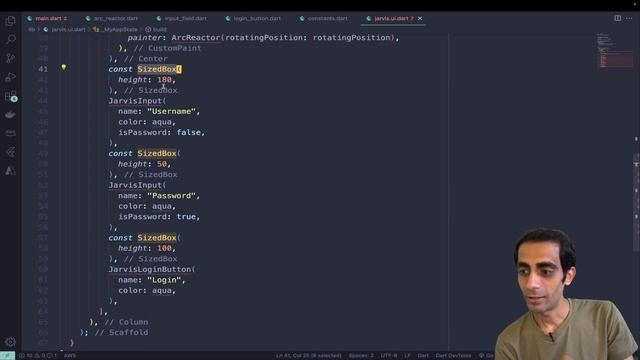This screenshot has height=360, width=640.
Task: Switch to the input_field.dart tab
Action: tap(182, 18)
